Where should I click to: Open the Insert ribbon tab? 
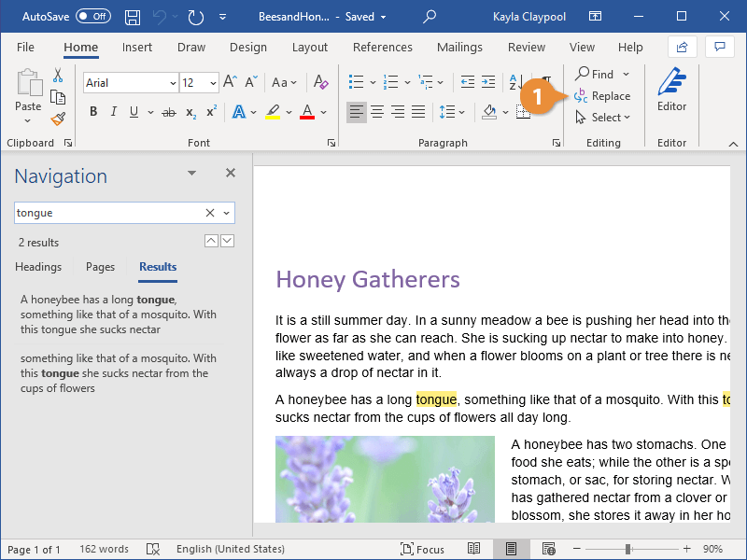coord(137,48)
